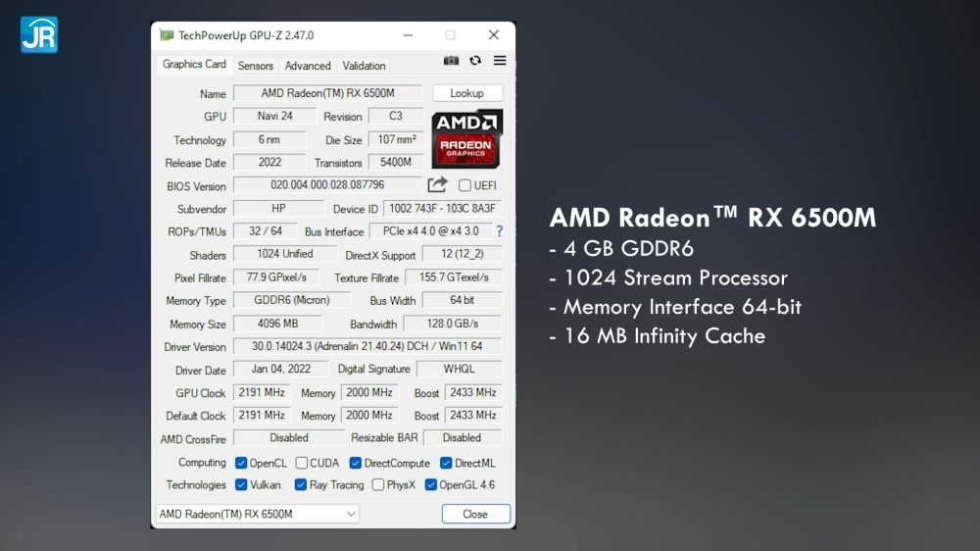Toggle the PhysX checkbox
This screenshot has width=980, height=551.
click(378, 484)
